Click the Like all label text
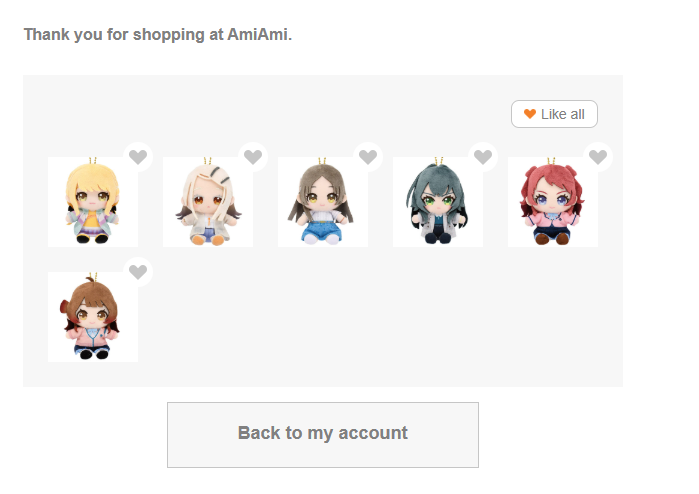Viewport: 699px width, 494px height. 563,114
